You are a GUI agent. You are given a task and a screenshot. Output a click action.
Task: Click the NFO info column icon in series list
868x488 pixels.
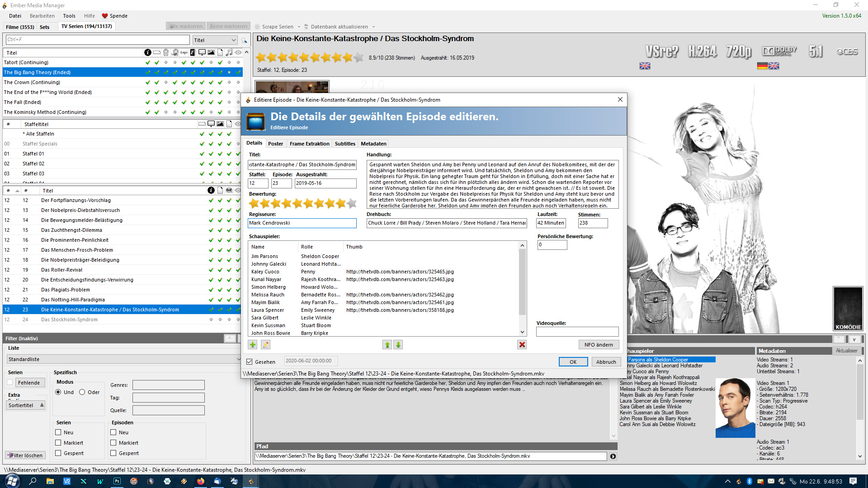[148, 52]
